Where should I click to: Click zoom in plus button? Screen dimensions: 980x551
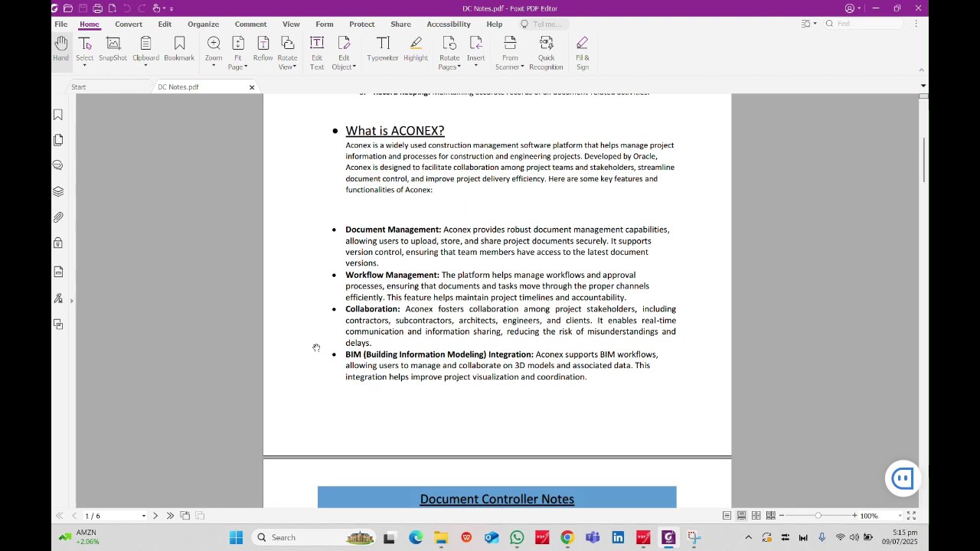point(854,516)
